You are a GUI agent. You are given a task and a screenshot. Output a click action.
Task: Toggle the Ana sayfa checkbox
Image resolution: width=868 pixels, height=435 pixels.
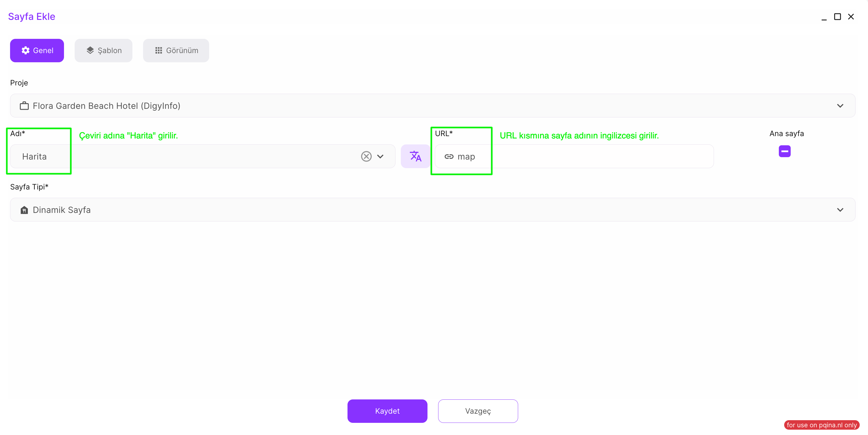coord(784,151)
